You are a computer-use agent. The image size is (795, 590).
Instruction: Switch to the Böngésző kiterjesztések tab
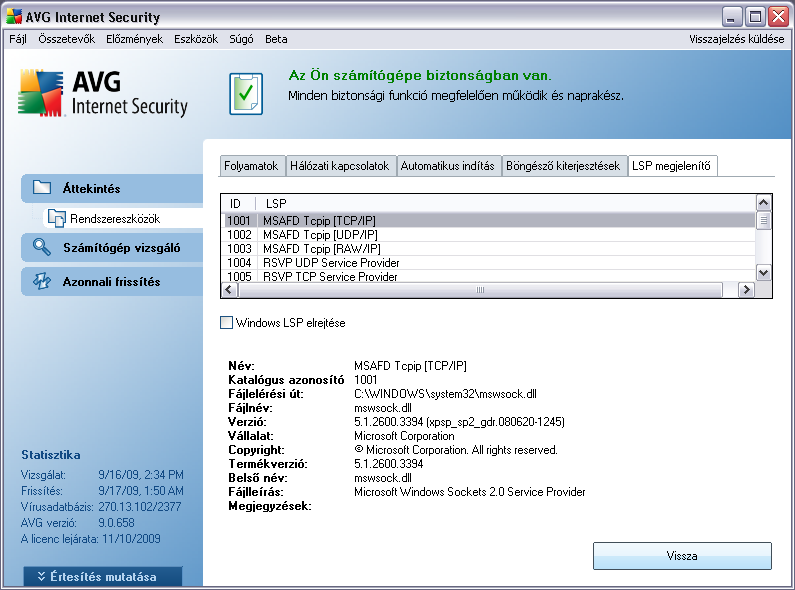tap(563, 166)
